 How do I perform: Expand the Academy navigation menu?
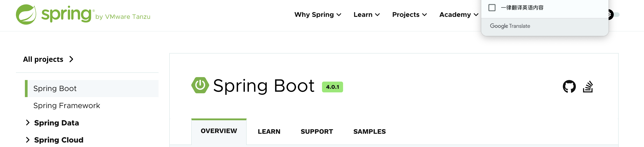click(459, 15)
